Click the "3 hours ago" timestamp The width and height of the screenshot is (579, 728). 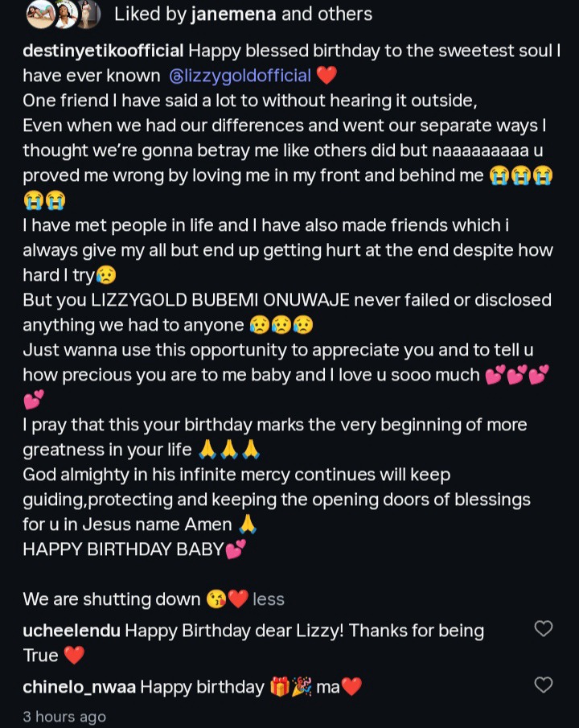tap(64, 716)
